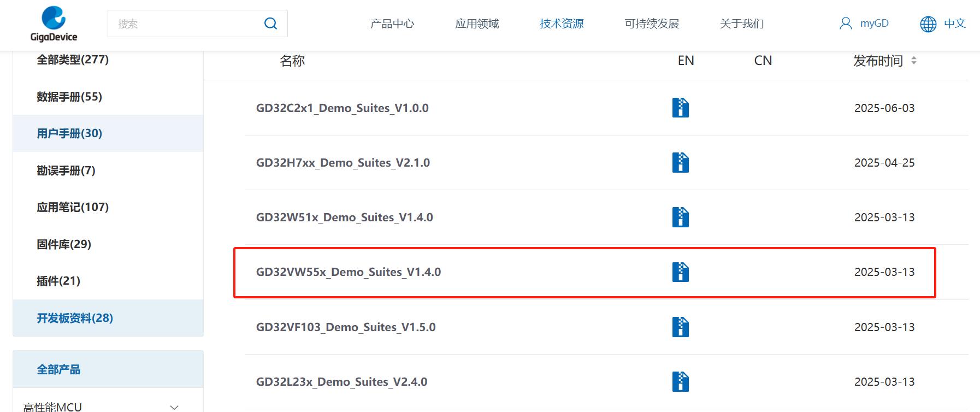Open the 关于我们 menu
The width and height of the screenshot is (980, 412).
[742, 23]
